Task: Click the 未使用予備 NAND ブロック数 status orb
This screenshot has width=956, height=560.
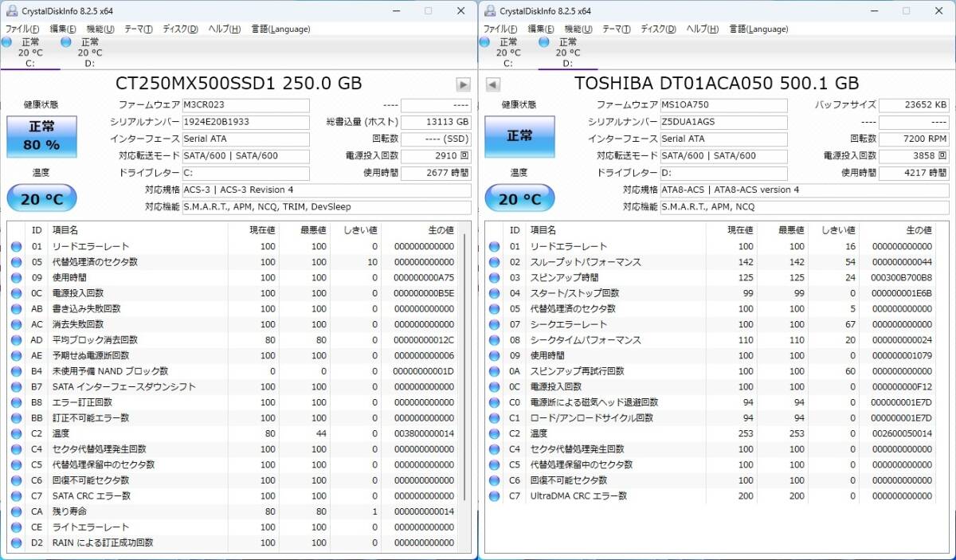Action: [17, 371]
